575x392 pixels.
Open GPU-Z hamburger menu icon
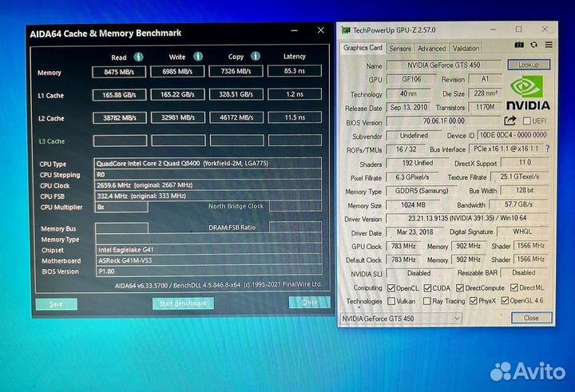click(x=549, y=45)
